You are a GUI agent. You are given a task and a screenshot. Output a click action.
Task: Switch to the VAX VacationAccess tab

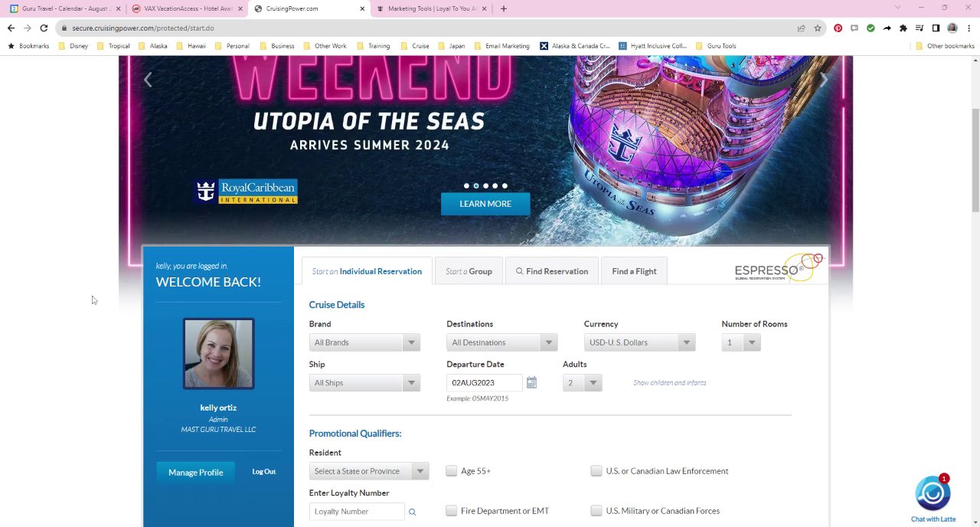[x=186, y=8]
